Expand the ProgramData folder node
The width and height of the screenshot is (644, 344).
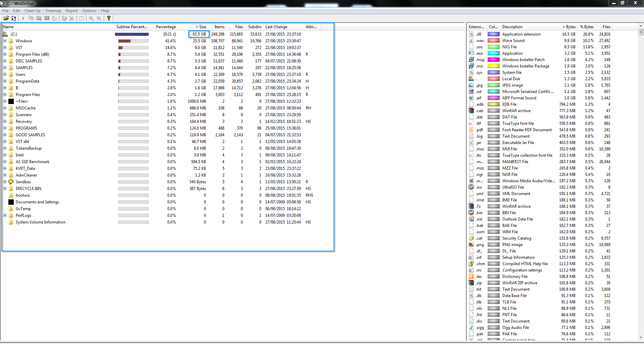5,81
